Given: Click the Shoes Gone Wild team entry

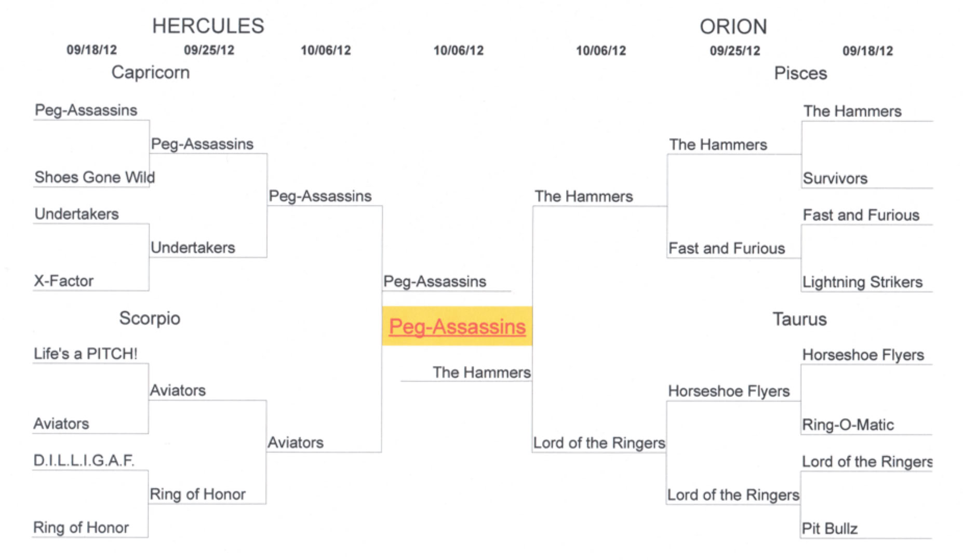Looking at the screenshot, I should click(95, 177).
